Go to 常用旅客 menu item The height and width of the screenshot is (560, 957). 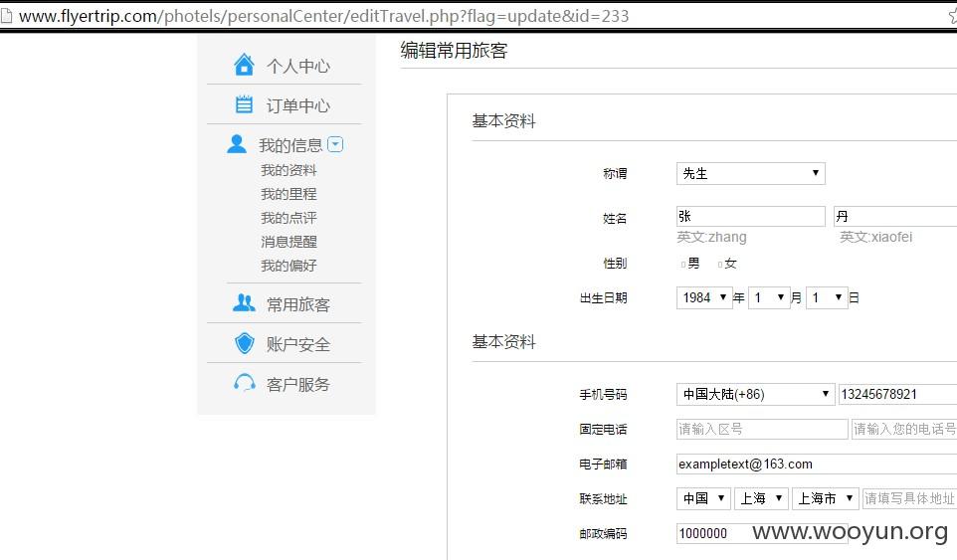point(297,304)
